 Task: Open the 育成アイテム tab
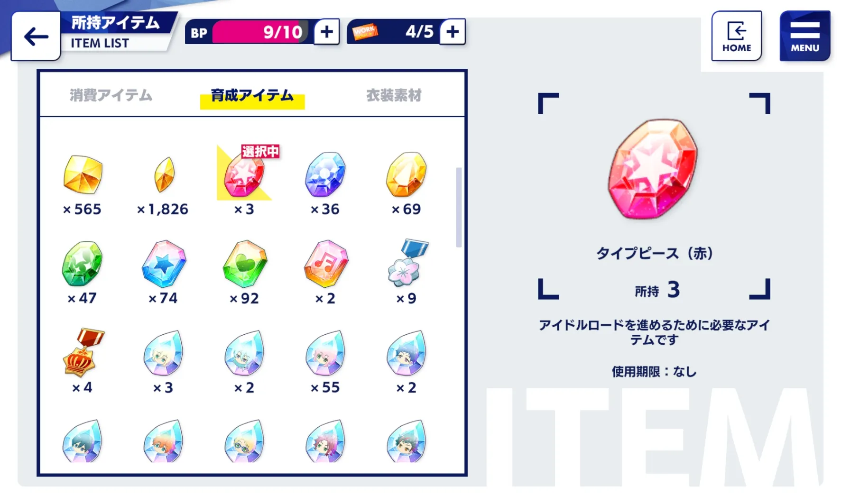pyautogui.click(x=252, y=96)
